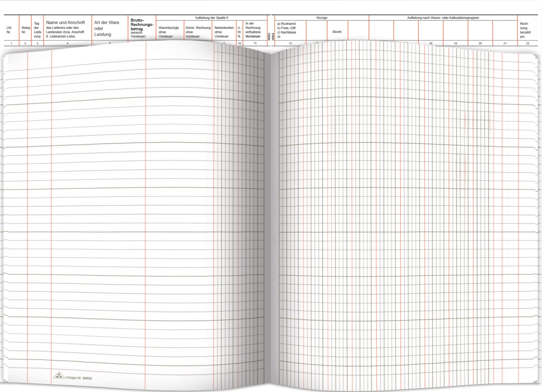The height and width of the screenshot is (392, 542).
Task: Click the 'c) Nachlässe' entry
Action: (x=287, y=32)
